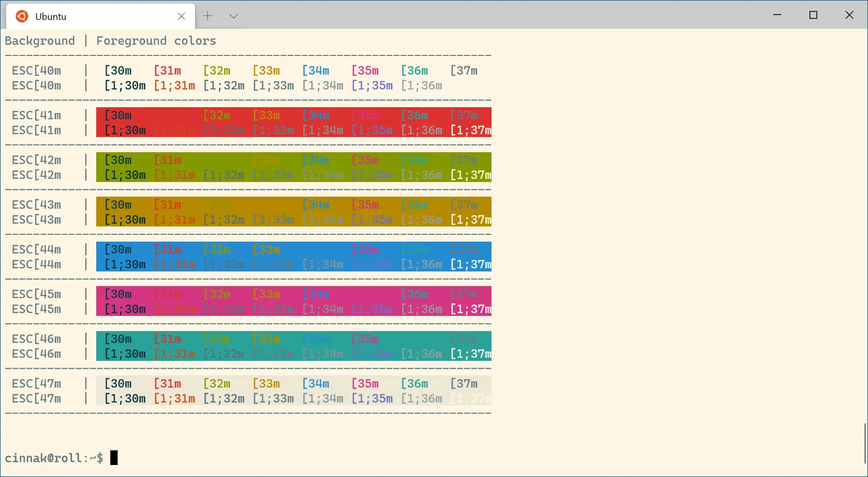Click the red [31m text on black row
This screenshot has width=868, height=477.
click(167, 71)
